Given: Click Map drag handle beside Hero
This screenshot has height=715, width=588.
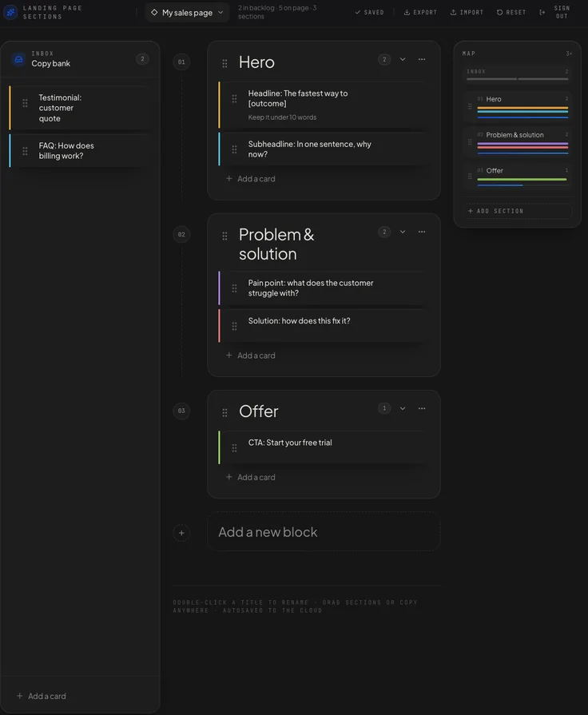Looking at the screenshot, I should tap(470, 107).
